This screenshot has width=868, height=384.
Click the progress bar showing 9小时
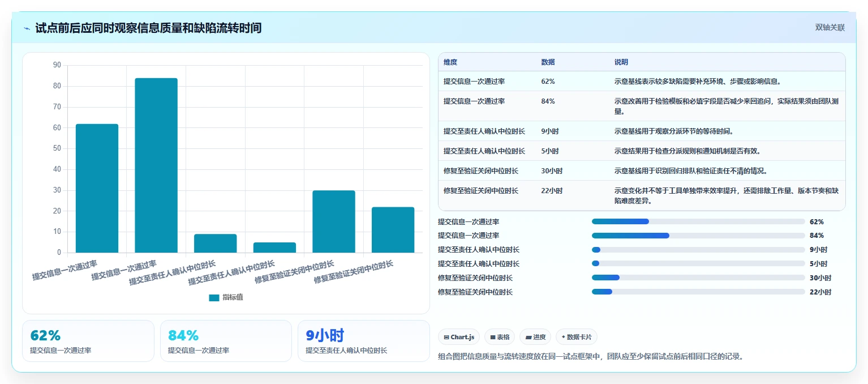click(x=698, y=250)
